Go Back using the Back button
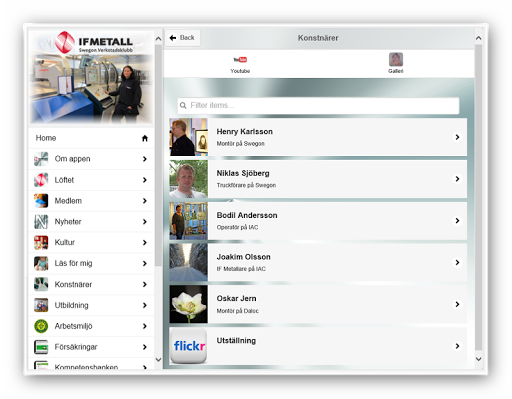This screenshot has width=512, height=399. point(182,38)
